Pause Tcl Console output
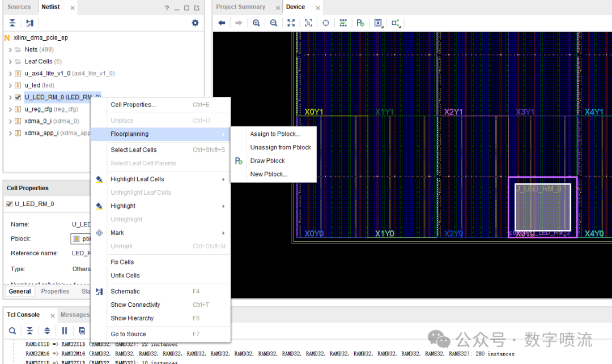This screenshot has width=612, height=364. click(65, 331)
